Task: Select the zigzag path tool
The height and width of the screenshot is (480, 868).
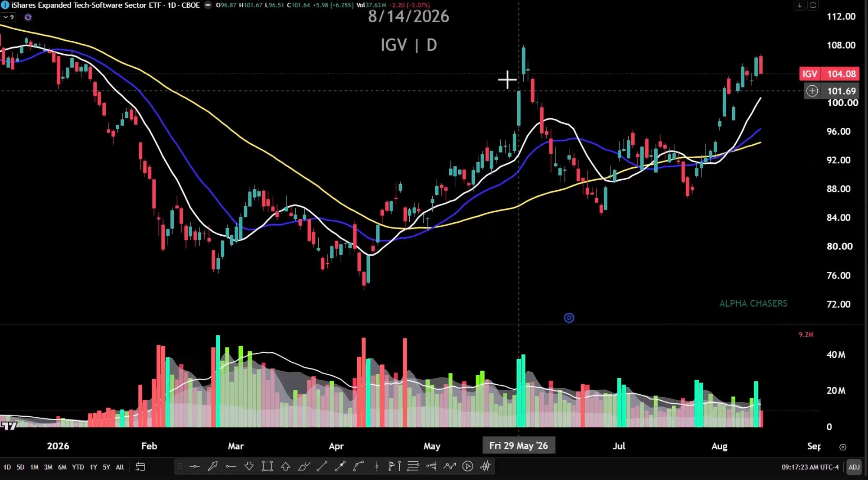Action: [450, 467]
